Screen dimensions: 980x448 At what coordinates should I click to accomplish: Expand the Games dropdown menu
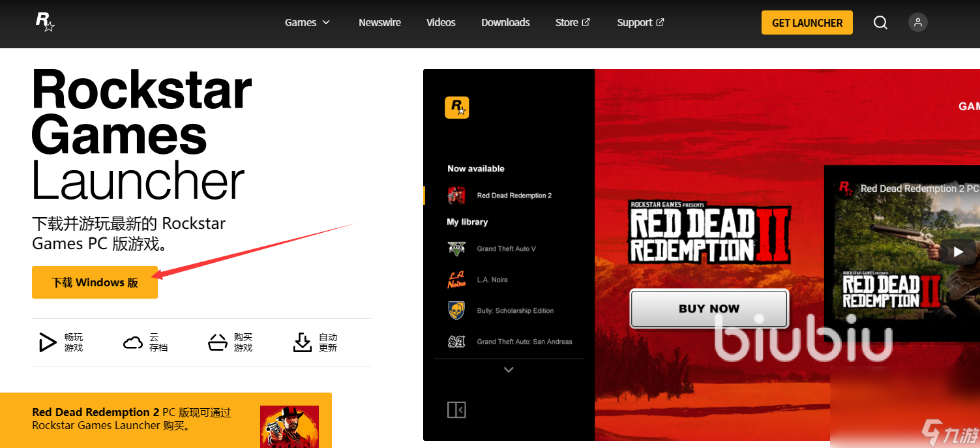(x=308, y=23)
